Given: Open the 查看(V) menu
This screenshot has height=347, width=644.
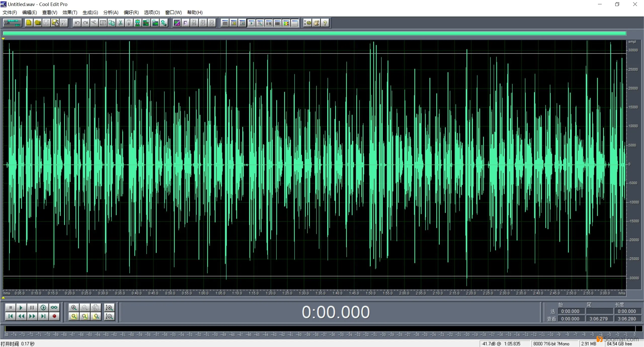Looking at the screenshot, I should pos(50,12).
